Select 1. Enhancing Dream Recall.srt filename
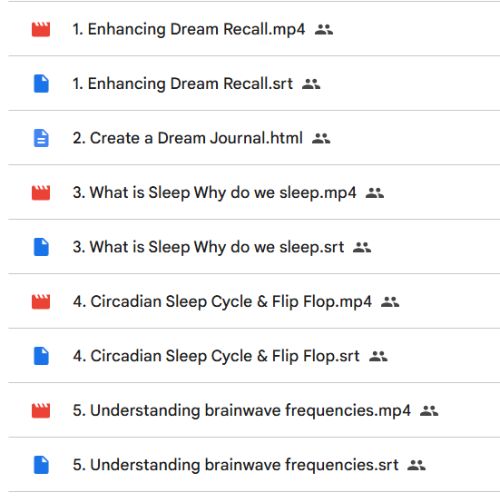 [183, 84]
